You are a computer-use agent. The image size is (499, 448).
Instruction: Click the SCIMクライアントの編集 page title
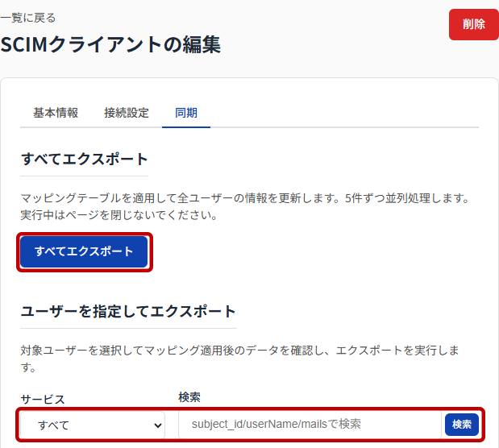pyautogui.click(x=110, y=44)
